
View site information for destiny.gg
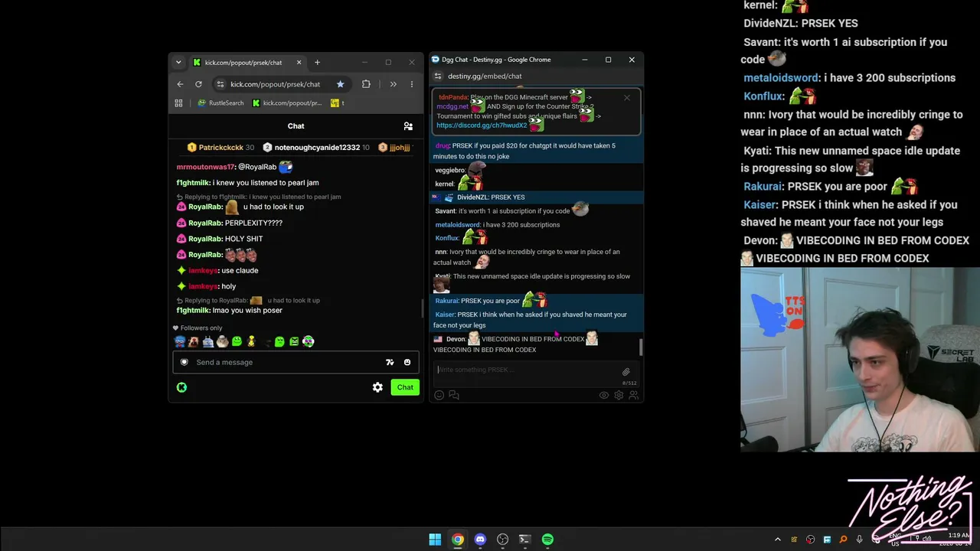pos(438,77)
